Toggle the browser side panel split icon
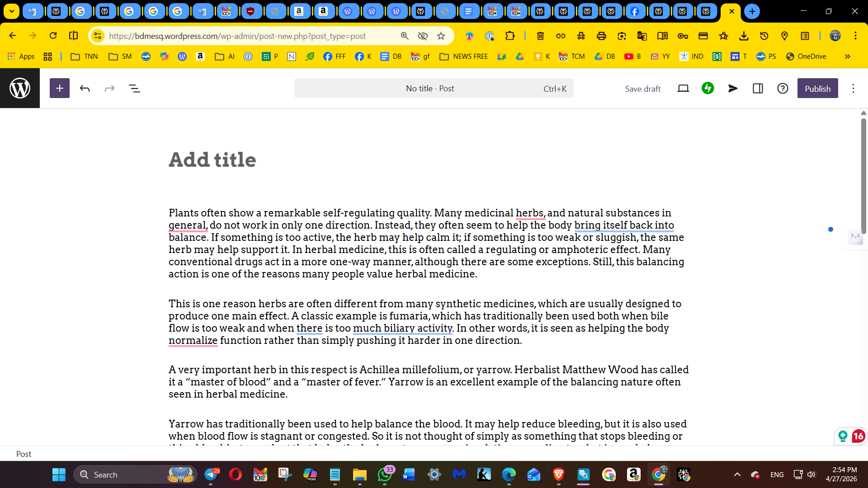The height and width of the screenshot is (488, 868). (x=73, y=36)
